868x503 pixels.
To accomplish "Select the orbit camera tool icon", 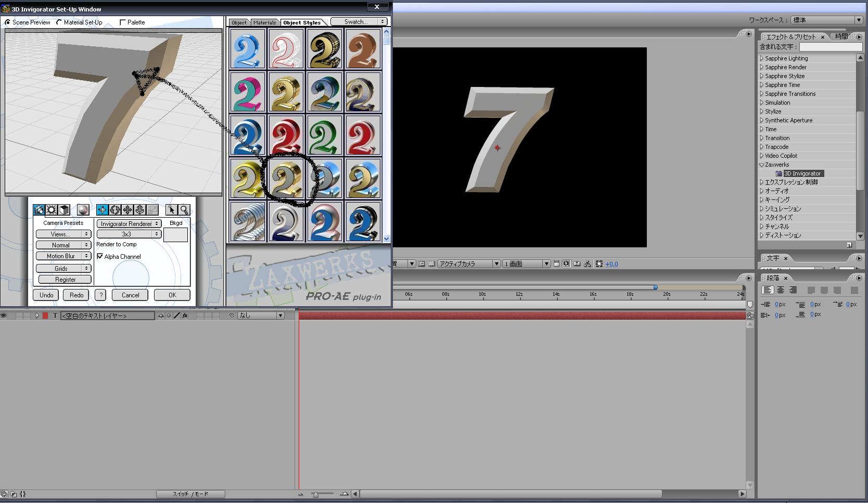I will point(103,210).
